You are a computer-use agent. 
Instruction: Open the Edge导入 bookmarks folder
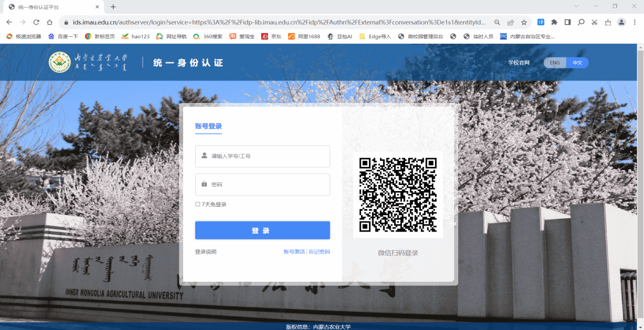375,37
